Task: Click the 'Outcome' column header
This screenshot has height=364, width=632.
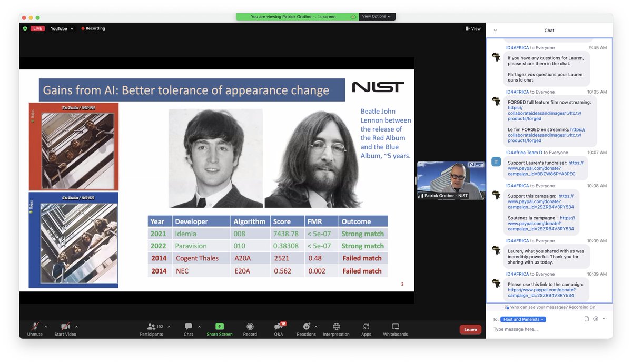Action: tap(362, 221)
